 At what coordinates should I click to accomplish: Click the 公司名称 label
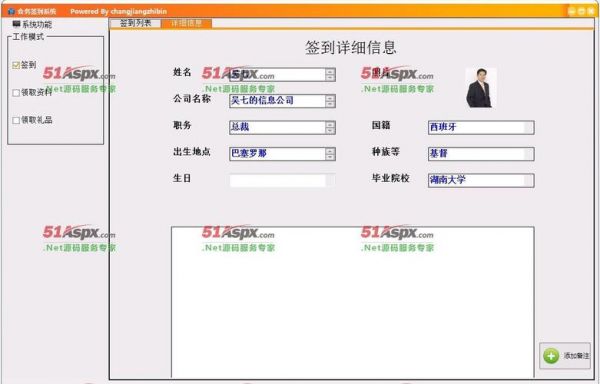coord(192,99)
